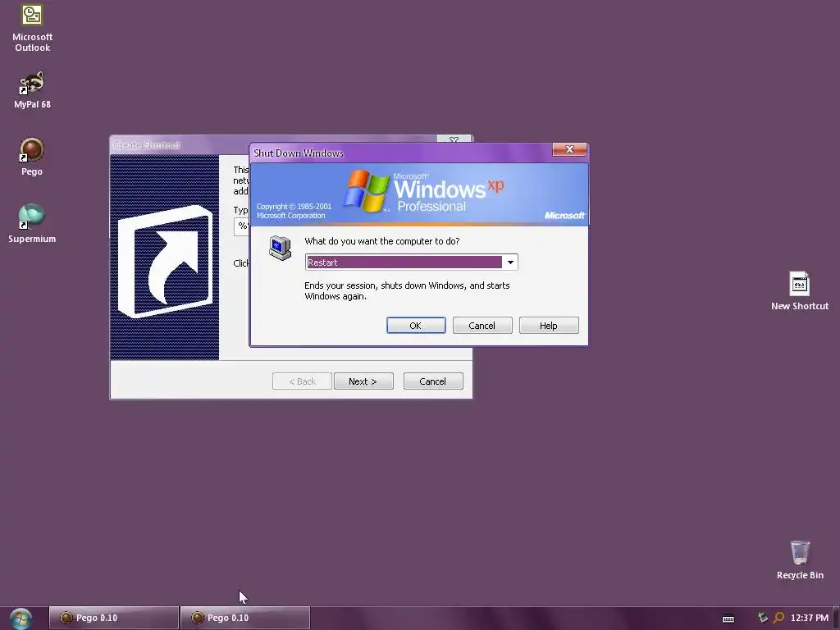This screenshot has height=630, width=840.
Task: Cancel the Create Shortcut wizard
Action: point(433,381)
